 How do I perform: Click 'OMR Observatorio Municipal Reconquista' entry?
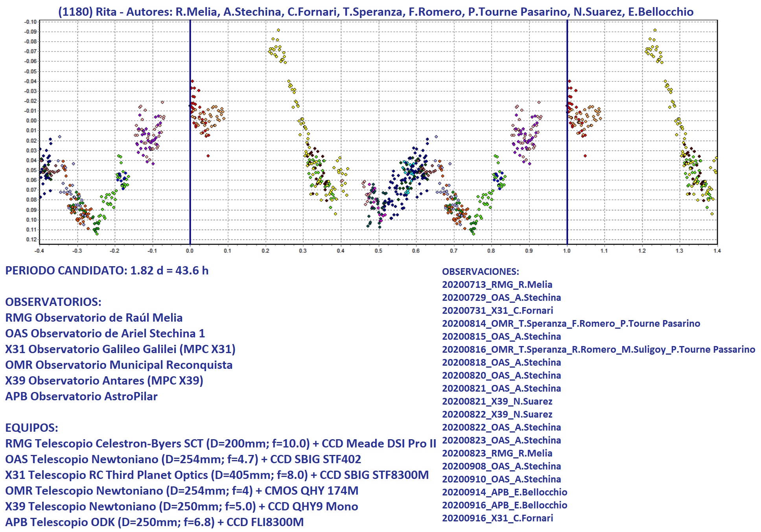click(x=118, y=365)
